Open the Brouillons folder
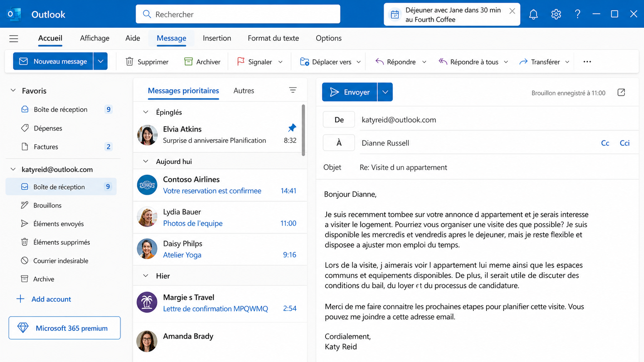Image resolution: width=644 pixels, height=362 pixels. coord(61,205)
